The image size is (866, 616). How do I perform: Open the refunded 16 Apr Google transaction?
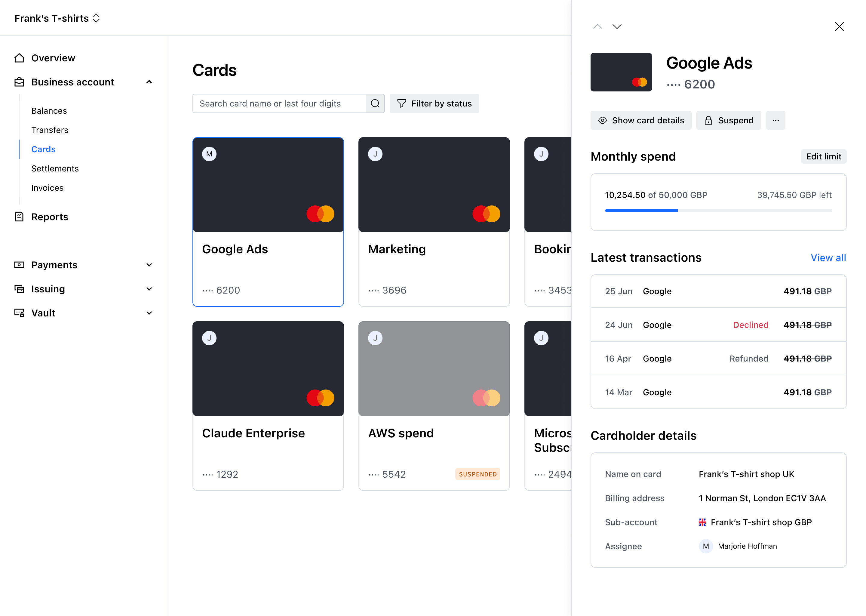718,359
